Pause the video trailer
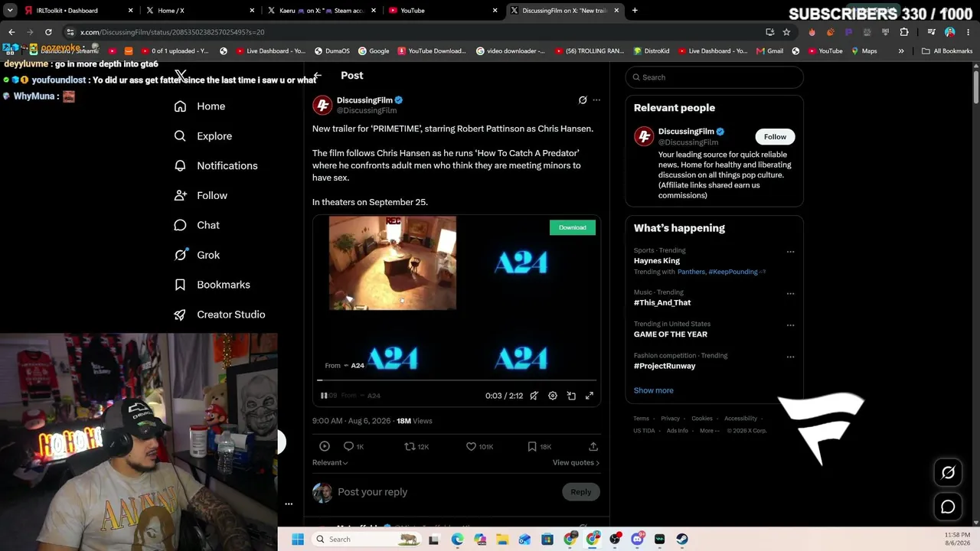This screenshot has height=551, width=980. [x=324, y=396]
